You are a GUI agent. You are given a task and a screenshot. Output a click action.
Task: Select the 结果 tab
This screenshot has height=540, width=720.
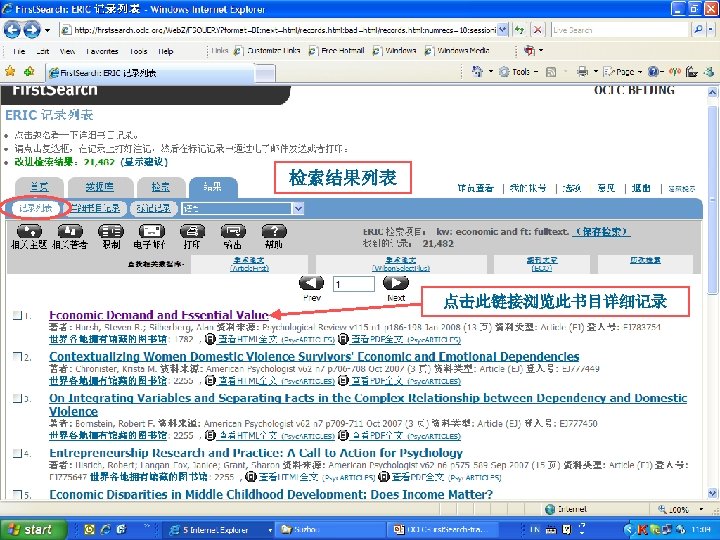coord(212,187)
